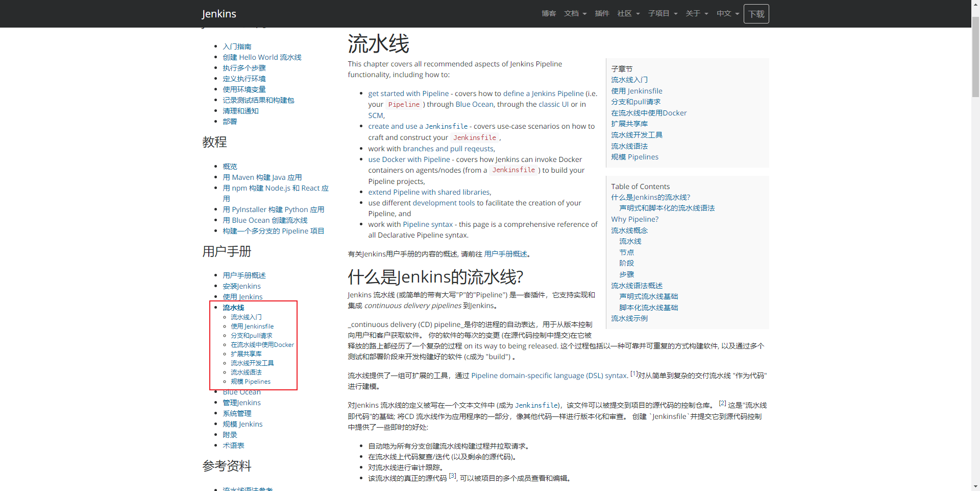Expand the 社区 dropdown menu
Screen dimensions: 980x491
628,14
